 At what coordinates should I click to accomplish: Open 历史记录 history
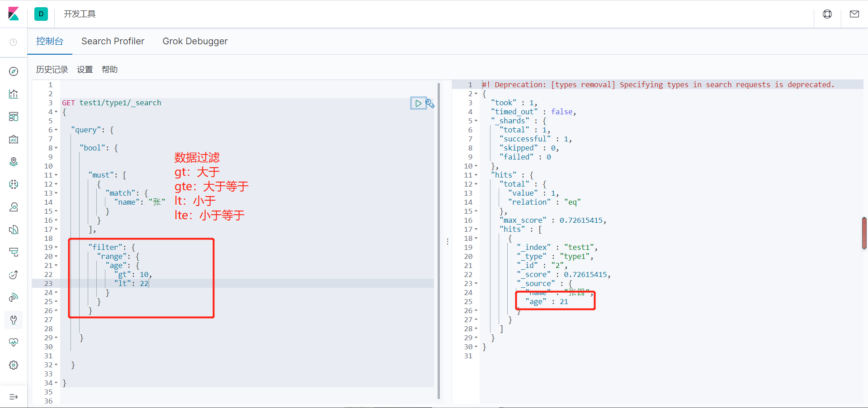(x=52, y=70)
